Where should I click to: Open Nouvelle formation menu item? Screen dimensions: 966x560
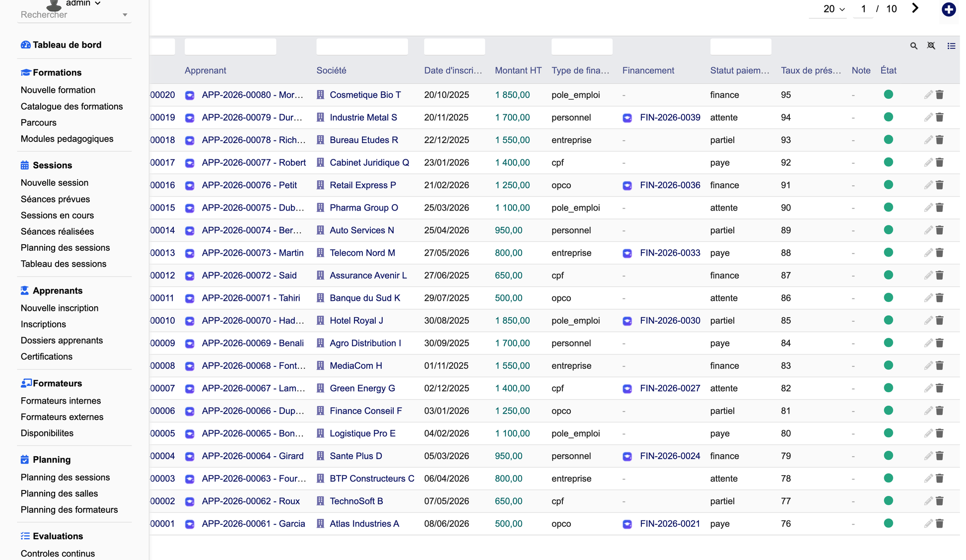(58, 90)
